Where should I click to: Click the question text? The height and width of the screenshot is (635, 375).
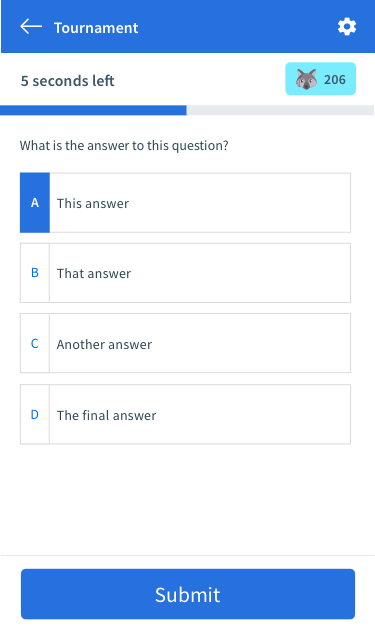click(x=124, y=145)
